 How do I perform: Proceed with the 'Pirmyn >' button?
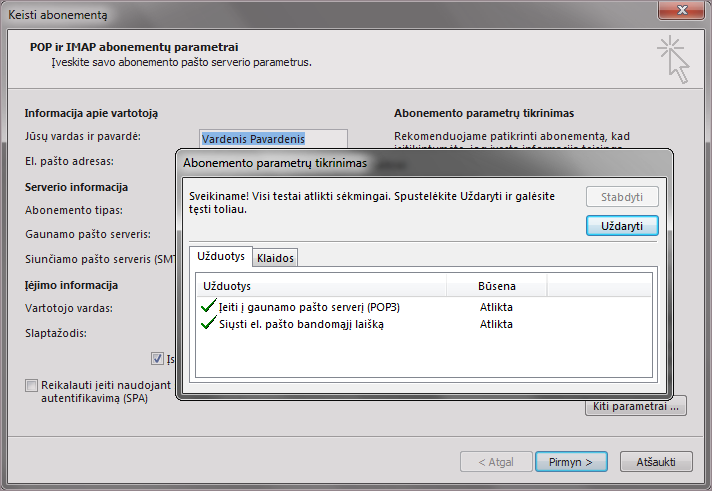(571, 462)
